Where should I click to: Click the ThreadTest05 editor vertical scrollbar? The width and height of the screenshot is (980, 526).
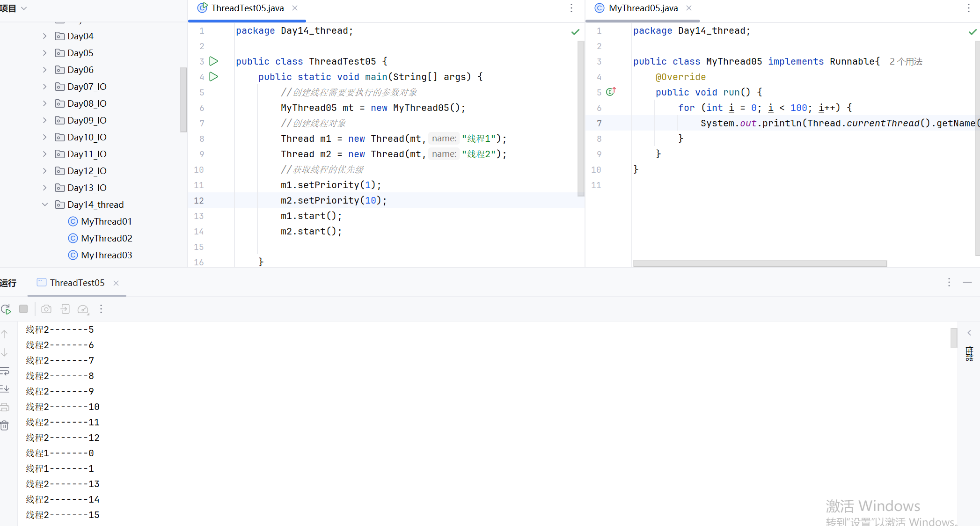click(581, 118)
